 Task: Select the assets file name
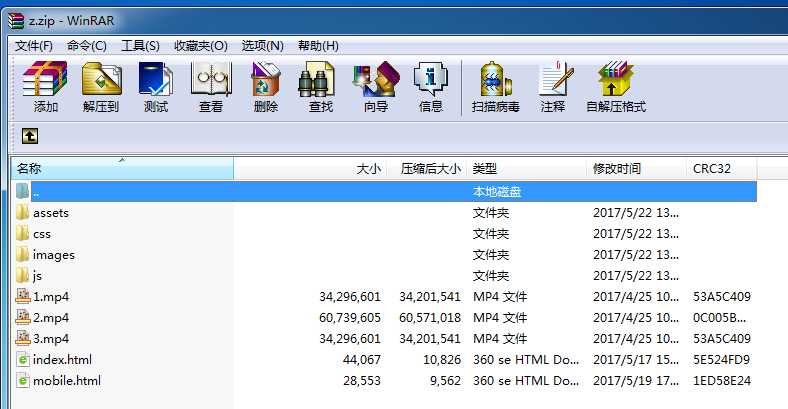tap(51, 213)
